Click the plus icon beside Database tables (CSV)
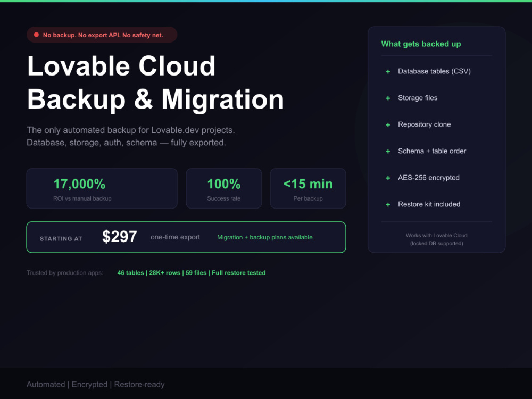 (x=388, y=72)
